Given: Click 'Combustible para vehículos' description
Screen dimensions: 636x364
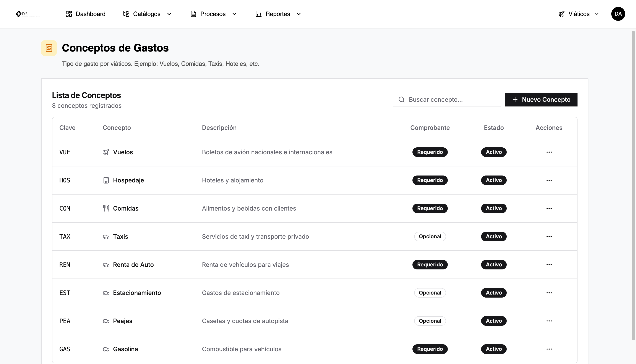Looking at the screenshot, I should (x=242, y=349).
